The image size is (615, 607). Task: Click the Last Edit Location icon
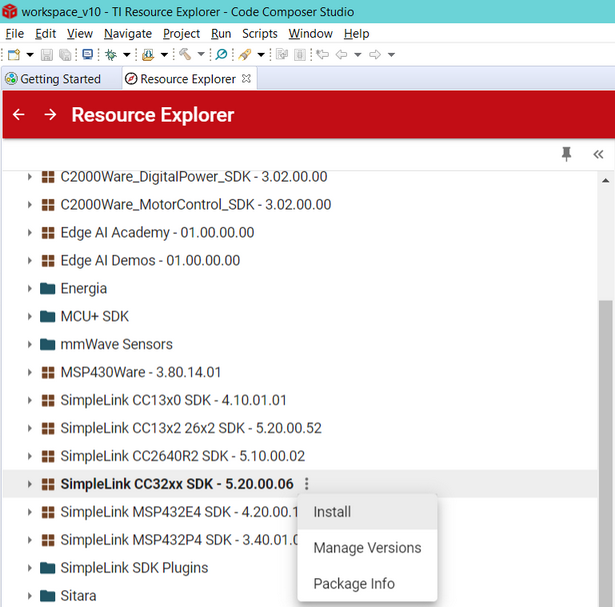(x=322, y=54)
